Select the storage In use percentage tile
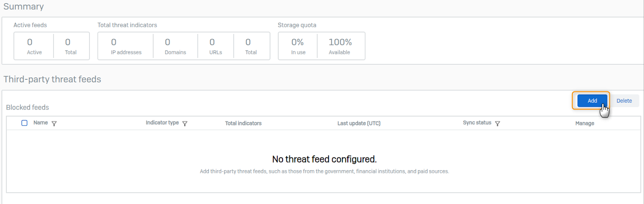 tap(298, 46)
